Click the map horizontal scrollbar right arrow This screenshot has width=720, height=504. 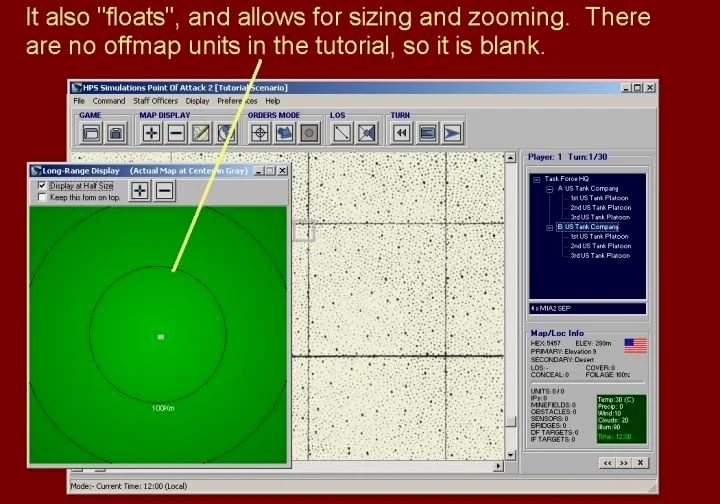498,466
